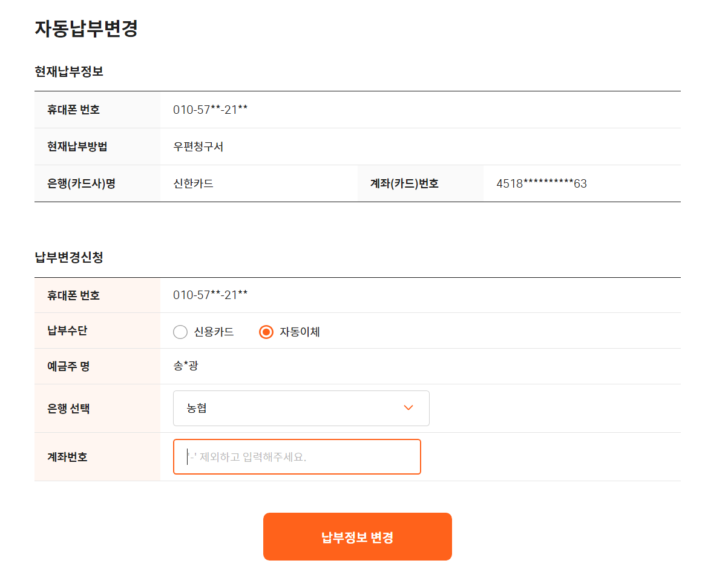The width and height of the screenshot is (728, 569).
Task: Click the 자동납부변경 page heading
Action: pos(87,28)
